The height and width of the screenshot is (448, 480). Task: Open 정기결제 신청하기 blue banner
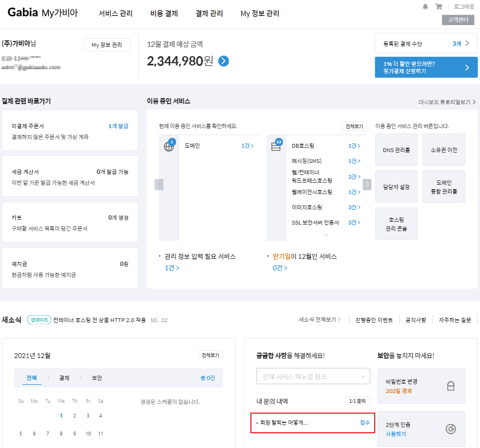point(426,67)
